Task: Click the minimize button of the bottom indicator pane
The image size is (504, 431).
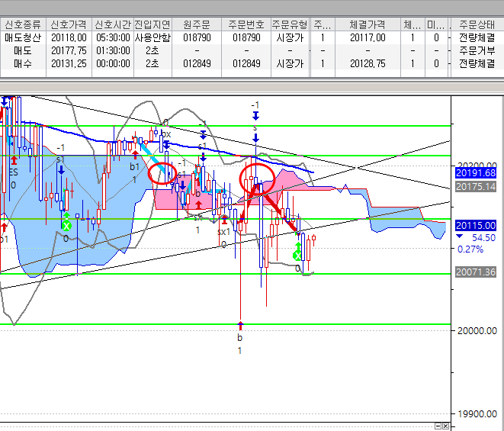Action: (438, 425)
